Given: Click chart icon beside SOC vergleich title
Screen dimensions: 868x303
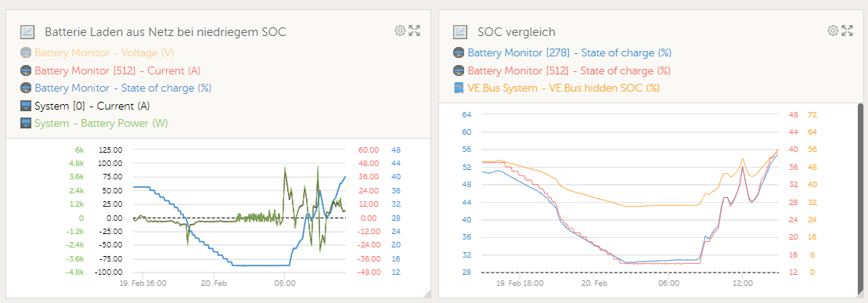Looking at the screenshot, I should [x=460, y=32].
